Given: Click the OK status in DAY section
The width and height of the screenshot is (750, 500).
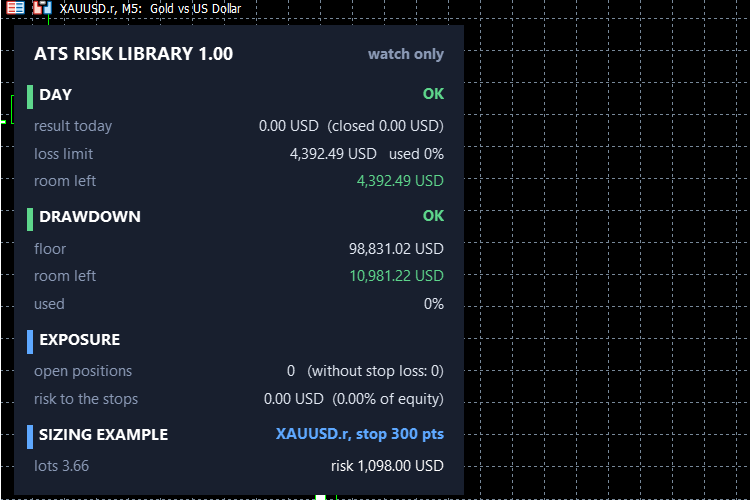Looking at the screenshot, I should click(x=433, y=94).
